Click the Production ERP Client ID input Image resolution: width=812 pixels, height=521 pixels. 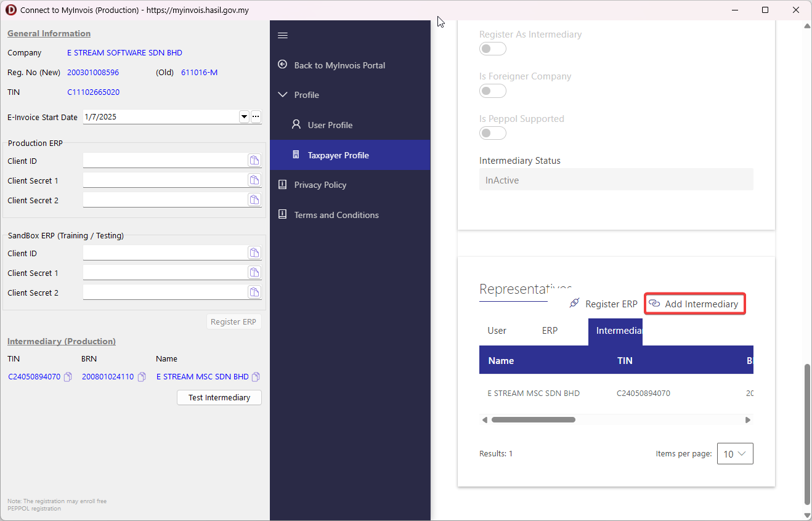[165, 161]
